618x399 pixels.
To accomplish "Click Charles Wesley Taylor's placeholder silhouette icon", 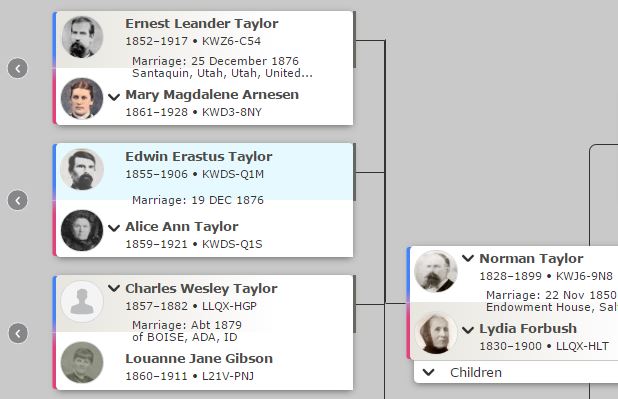I will (82, 302).
